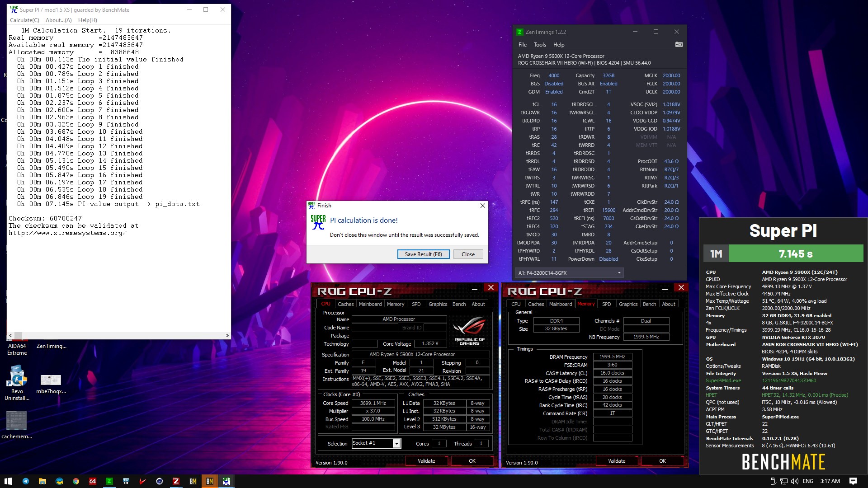Click the ZenTimings title bar logo

(520, 32)
